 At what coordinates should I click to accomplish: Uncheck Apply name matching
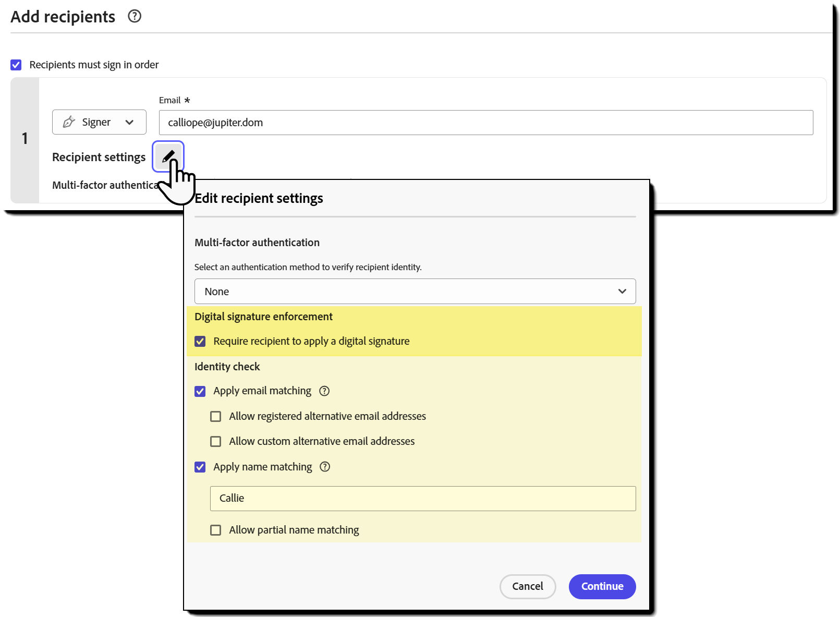point(200,467)
